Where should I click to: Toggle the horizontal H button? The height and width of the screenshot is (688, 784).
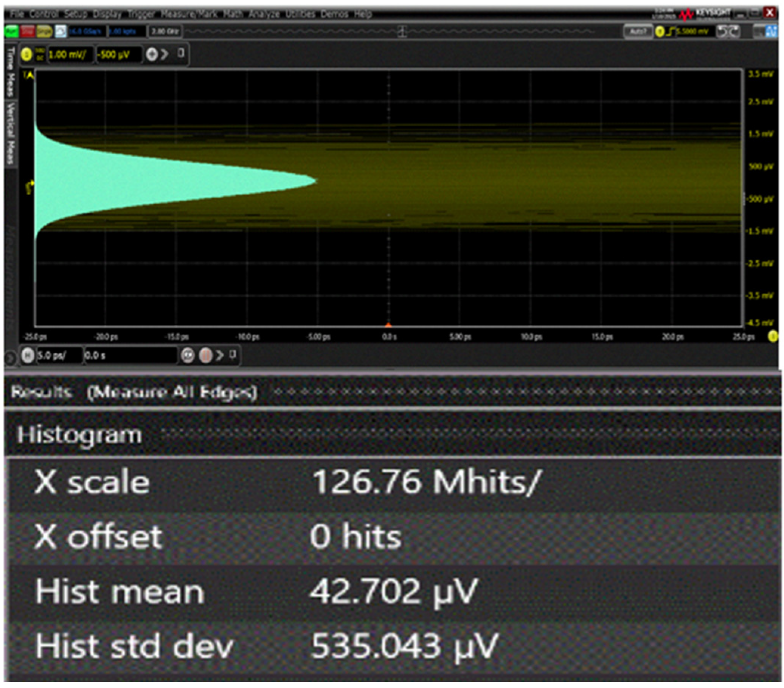click(27, 355)
